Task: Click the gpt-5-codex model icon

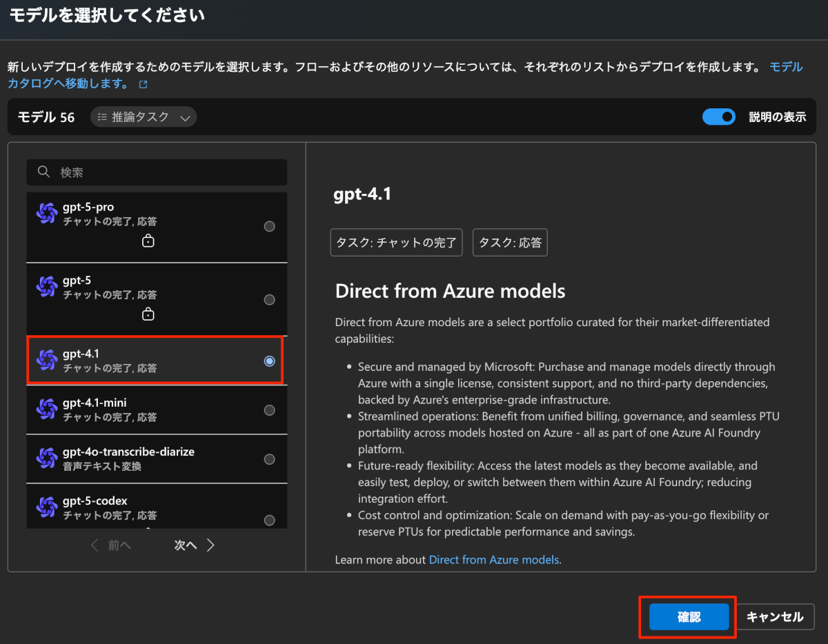Action: 47,507
